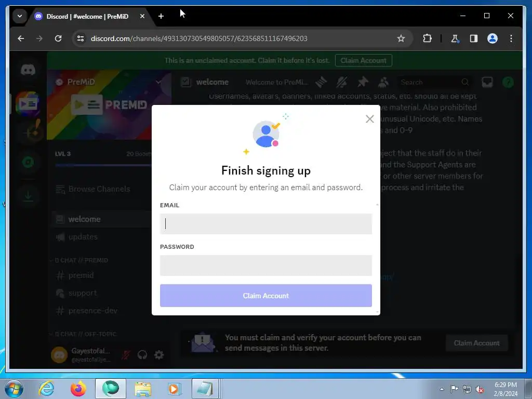The height and width of the screenshot is (399, 532).
Task: Show hidden system tray icons
Action: pos(442,389)
